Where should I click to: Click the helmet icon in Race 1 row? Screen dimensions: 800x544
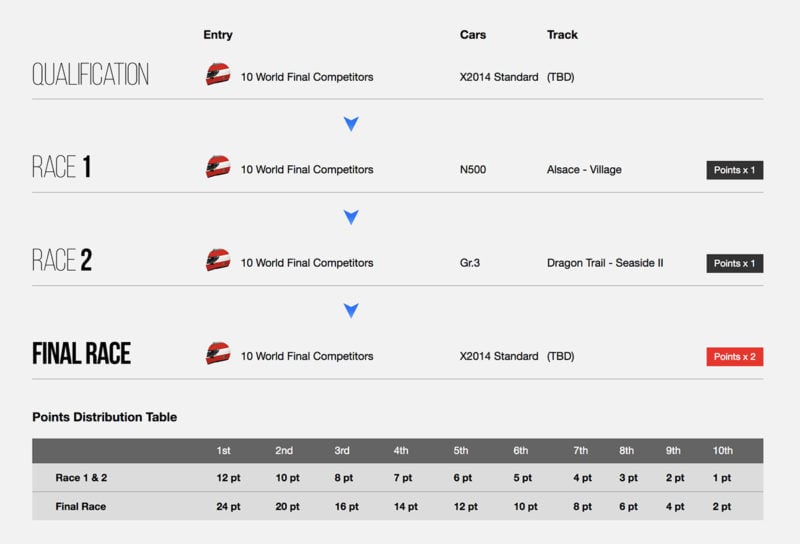pos(218,167)
